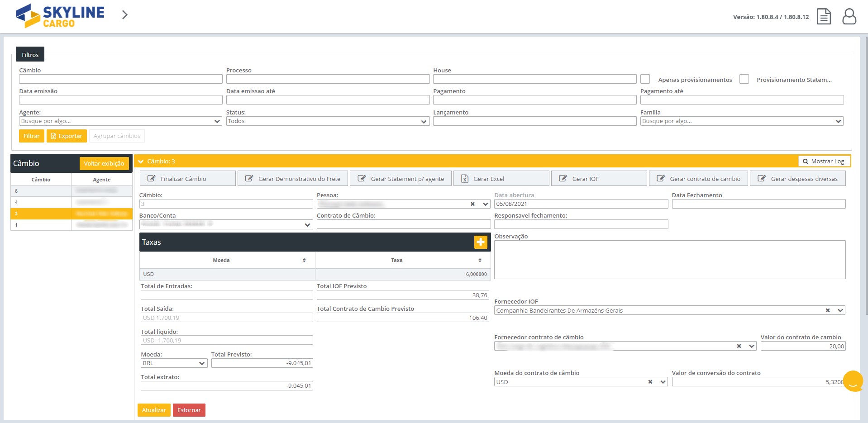Clear the Pessoa field using X icon
The width and height of the screenshot is (868, 423).
[472, 204]
